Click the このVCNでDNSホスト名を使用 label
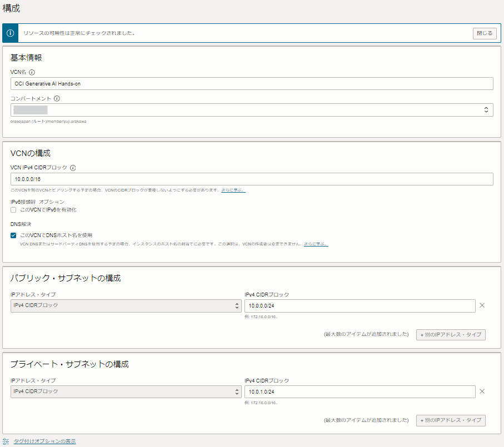The width and height of the screenshot is (504, 447). (56, 235)
